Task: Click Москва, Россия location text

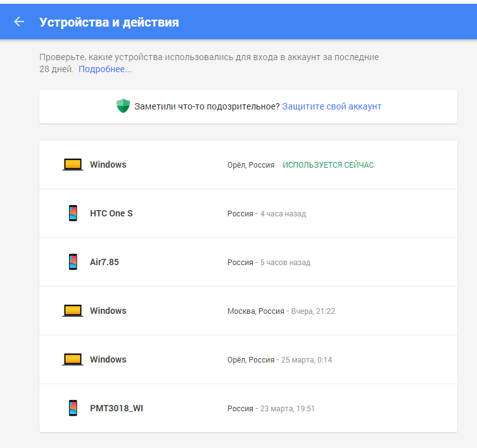Action: (256, 311)
